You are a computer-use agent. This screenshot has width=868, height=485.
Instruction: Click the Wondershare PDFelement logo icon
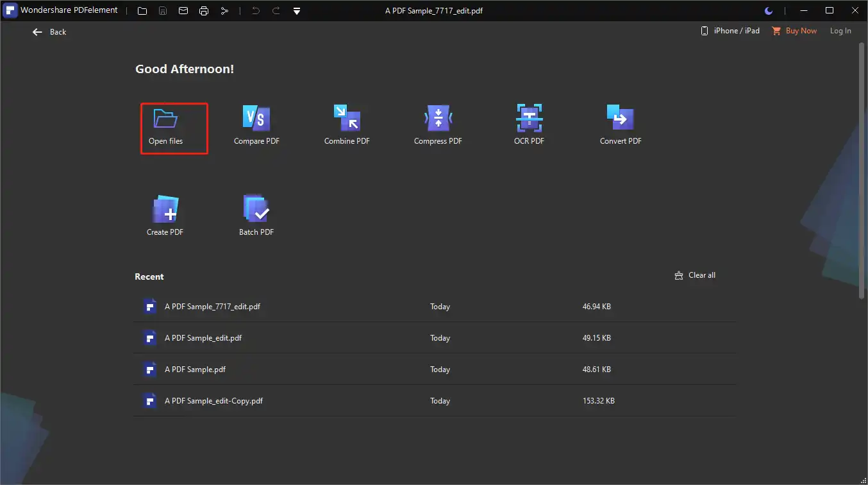[10, 11]
